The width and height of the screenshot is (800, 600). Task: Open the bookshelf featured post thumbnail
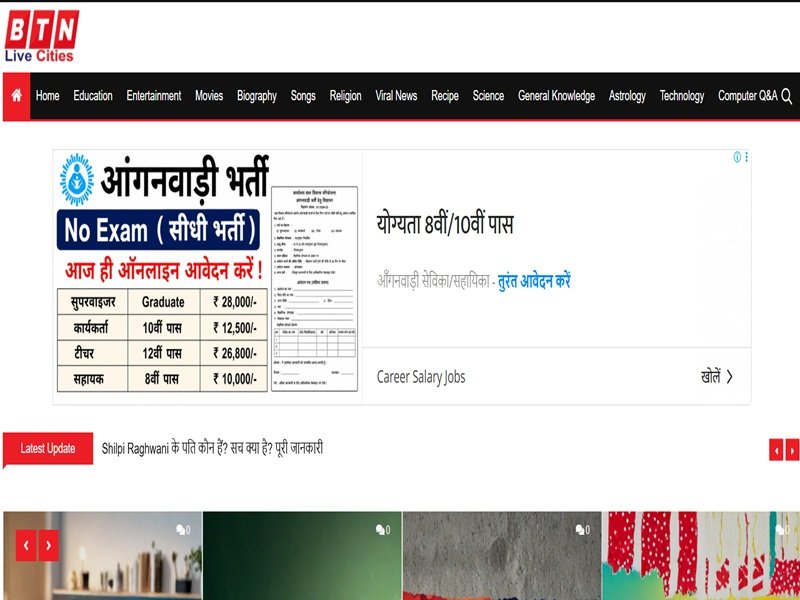click(x=103, y=556)
